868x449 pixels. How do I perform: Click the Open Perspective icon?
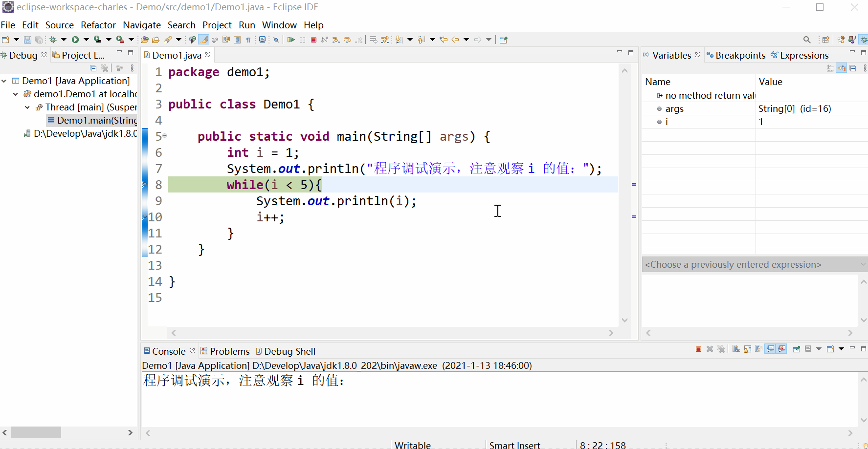825,40
